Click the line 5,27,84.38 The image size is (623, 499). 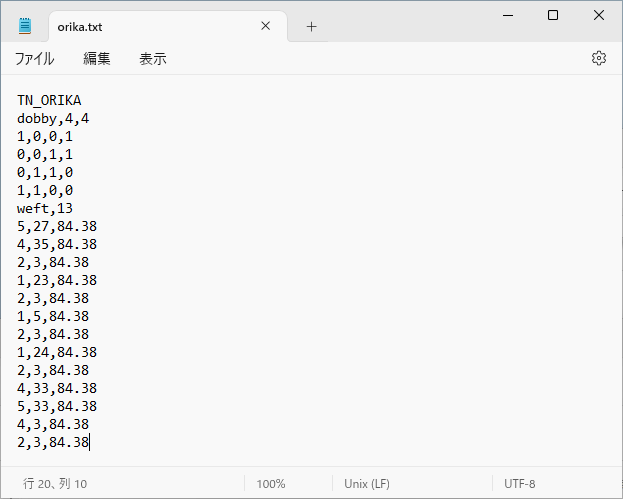coord(57,226)
